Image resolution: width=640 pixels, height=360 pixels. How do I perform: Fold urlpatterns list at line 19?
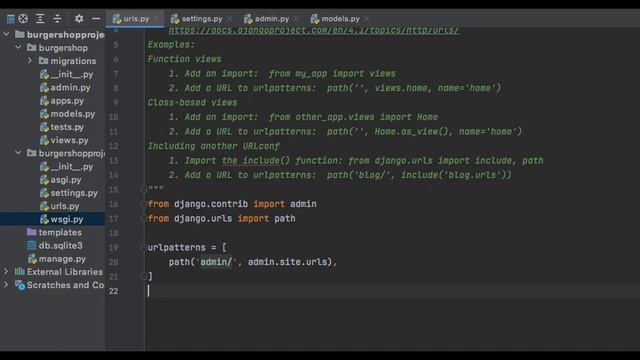pos(144,247)
